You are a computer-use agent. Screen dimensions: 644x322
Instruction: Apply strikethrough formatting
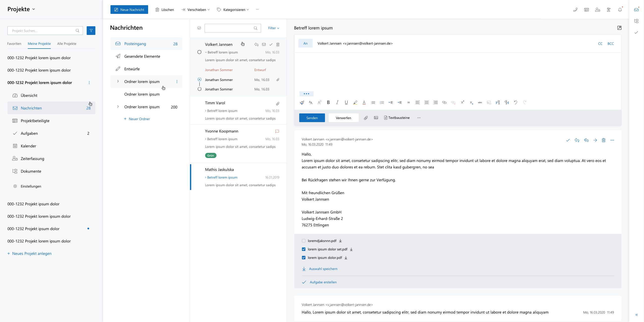[x=480, y=102]
